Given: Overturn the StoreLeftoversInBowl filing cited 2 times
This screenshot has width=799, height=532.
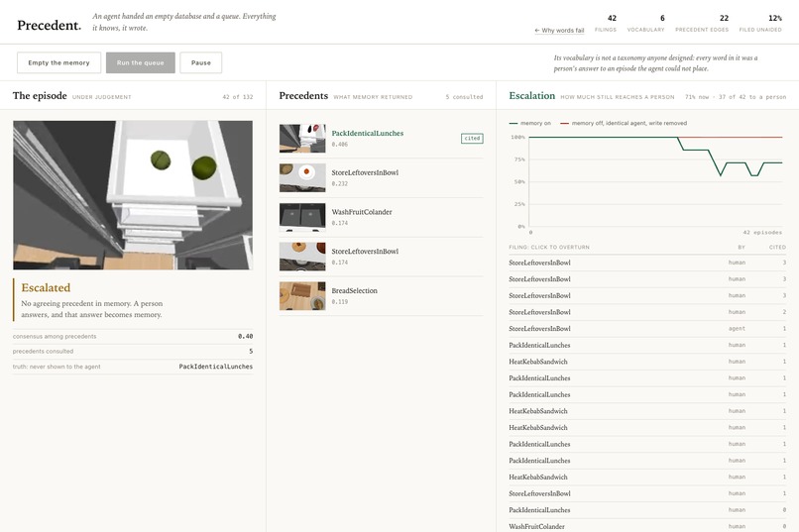Looking at the screenshot, I should coord(647,312).
